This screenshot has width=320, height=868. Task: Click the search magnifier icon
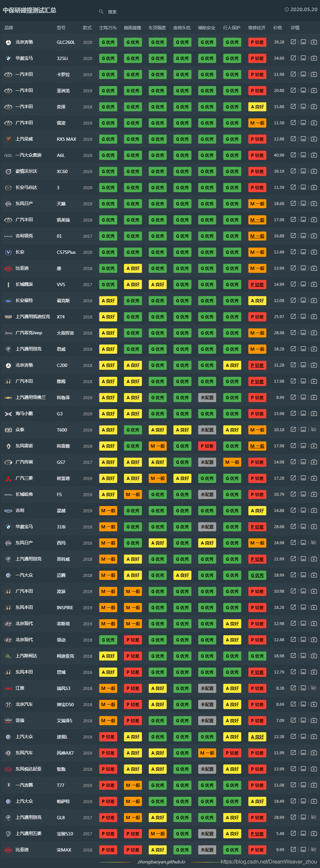click(x=101, y=12)
